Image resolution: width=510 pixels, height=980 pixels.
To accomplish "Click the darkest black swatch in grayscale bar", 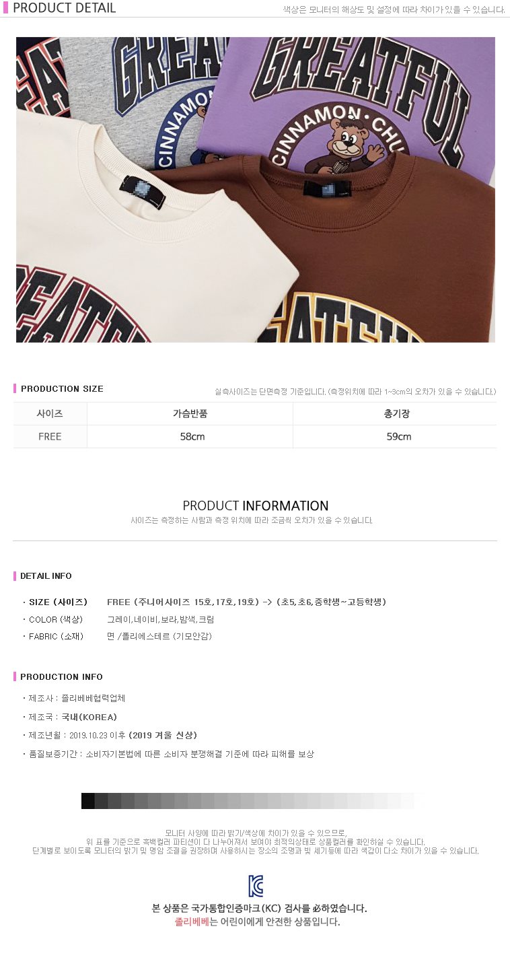I will coord(87,800).
